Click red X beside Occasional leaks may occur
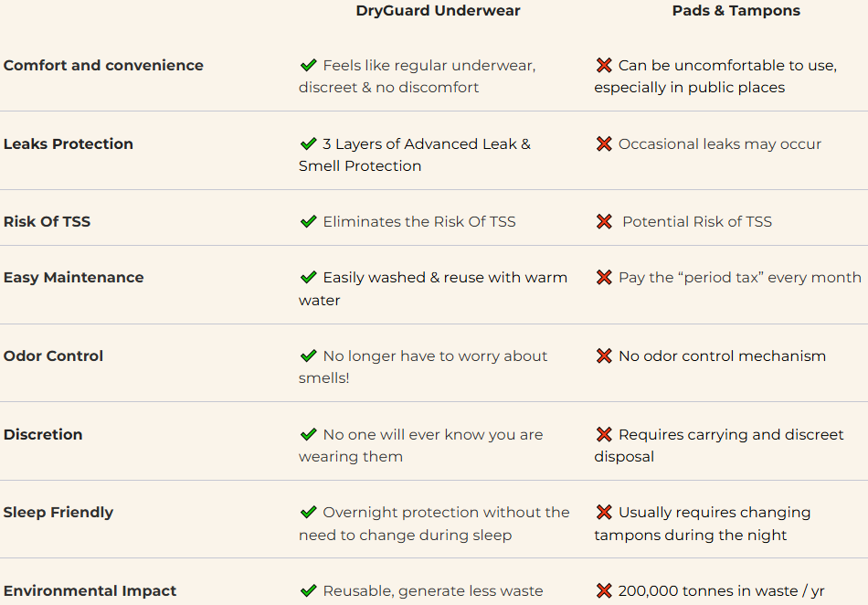The image size is (868, 605). [x=604, y=143]
